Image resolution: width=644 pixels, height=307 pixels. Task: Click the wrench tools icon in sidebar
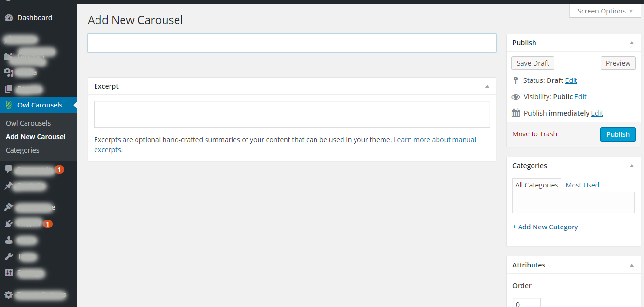pyautogui.click(x=9, y=256)
